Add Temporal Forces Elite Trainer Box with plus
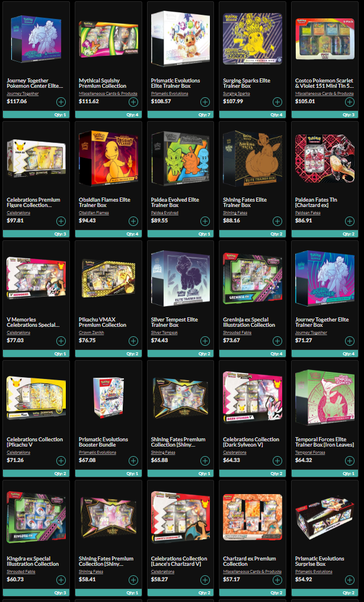 [x=349, y=461]
